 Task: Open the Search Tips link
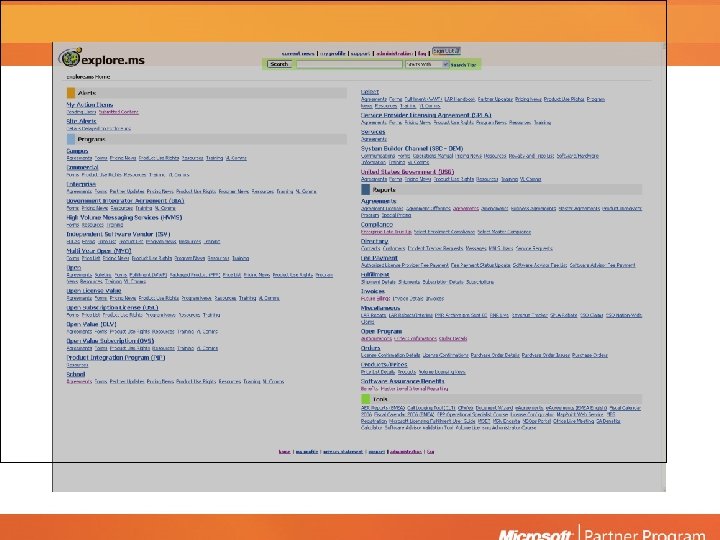[463, 65]
